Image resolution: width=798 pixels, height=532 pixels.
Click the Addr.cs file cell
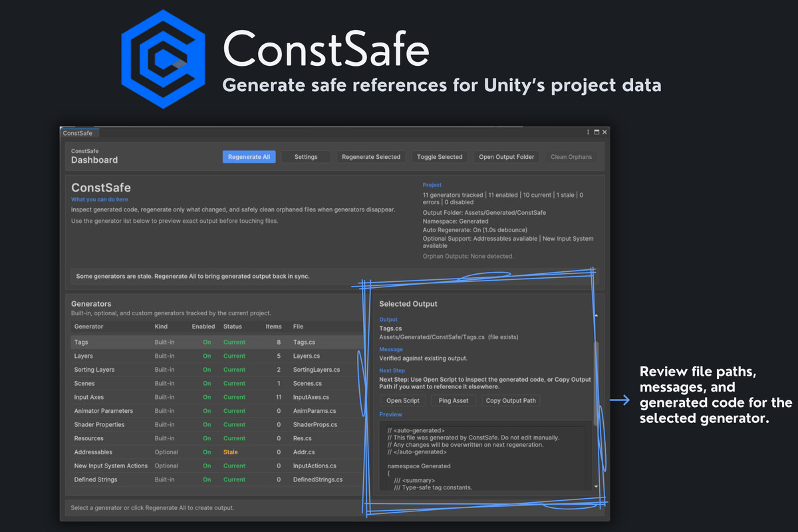pyautogui.click(x=304, y=452)
